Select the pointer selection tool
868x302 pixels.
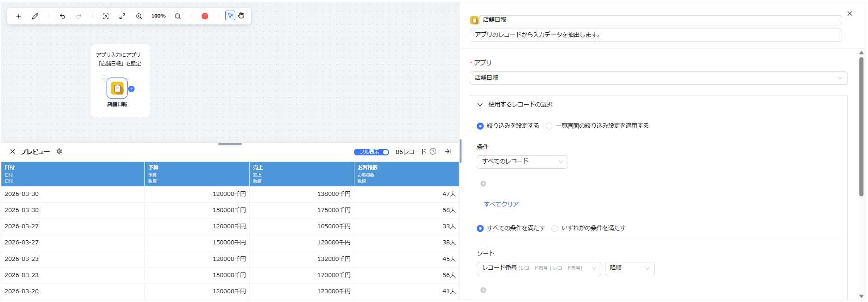coord(230,16)
